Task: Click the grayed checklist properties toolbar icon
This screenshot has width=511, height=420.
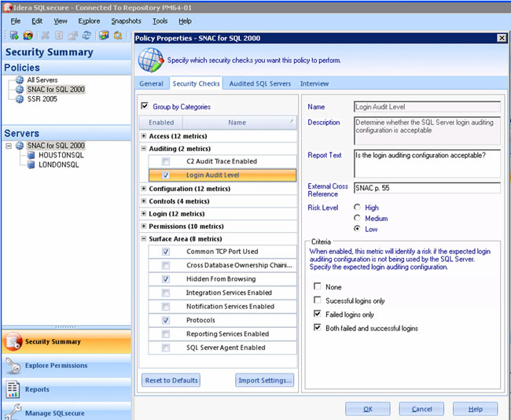Action: pyautogui.click(x=59, y=35)
